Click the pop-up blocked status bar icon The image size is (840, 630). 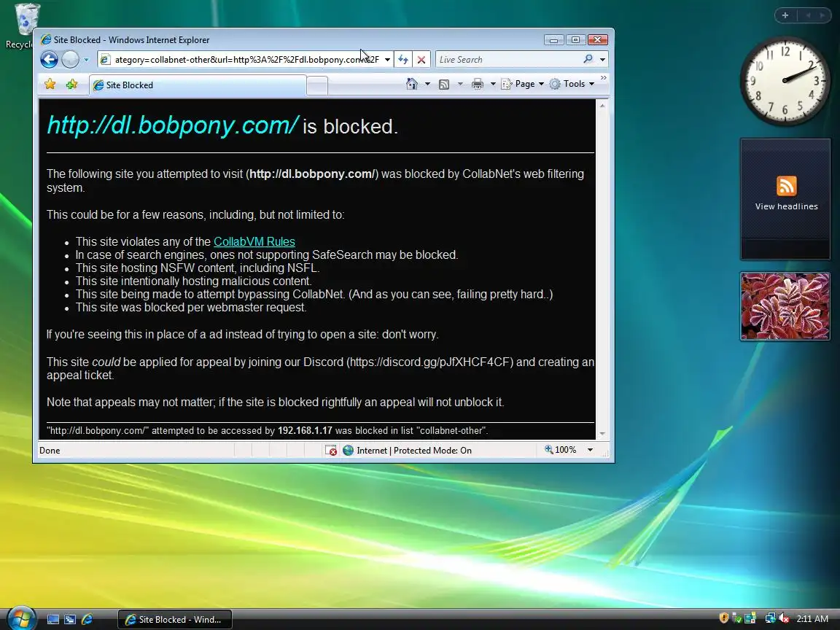point(331,451)
